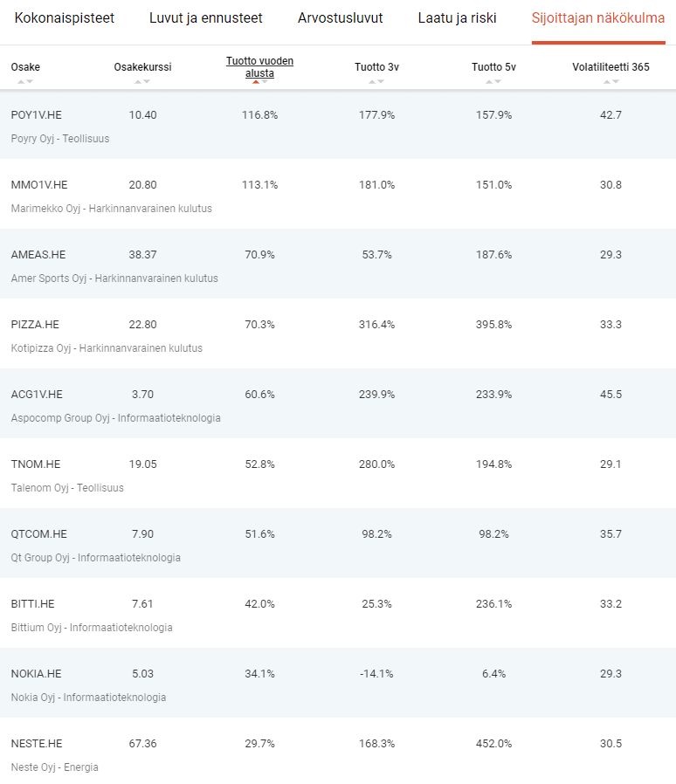
Task: Select Sijoittajan näkökulma tab
Action: click(x=598, y=18)
